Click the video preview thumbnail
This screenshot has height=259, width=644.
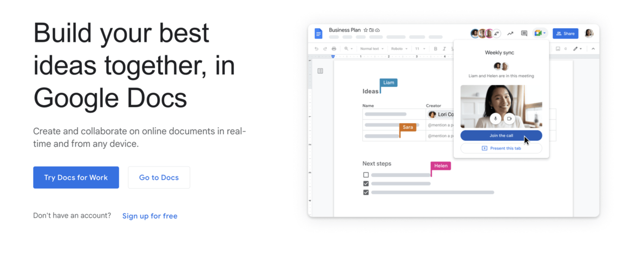pos(501,106)
